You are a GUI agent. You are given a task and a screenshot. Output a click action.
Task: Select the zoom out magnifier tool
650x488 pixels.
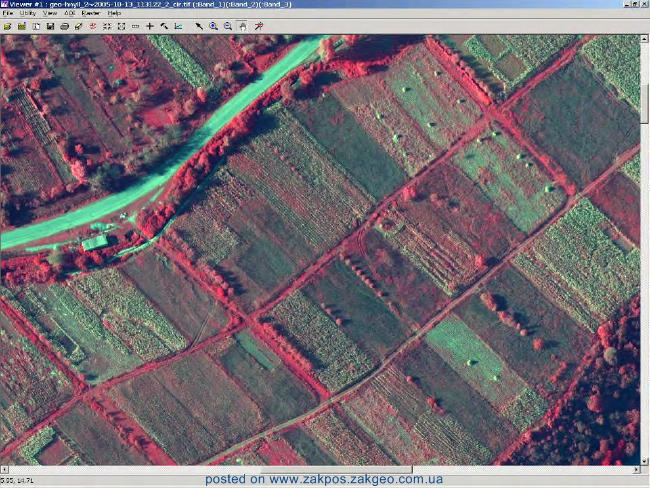[x=228, y=27]
